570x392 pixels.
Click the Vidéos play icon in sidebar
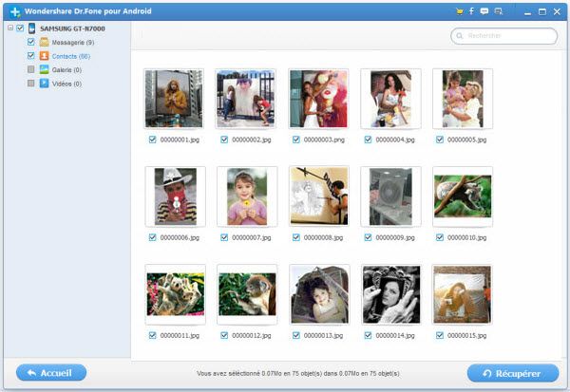(x=44, y=84)
